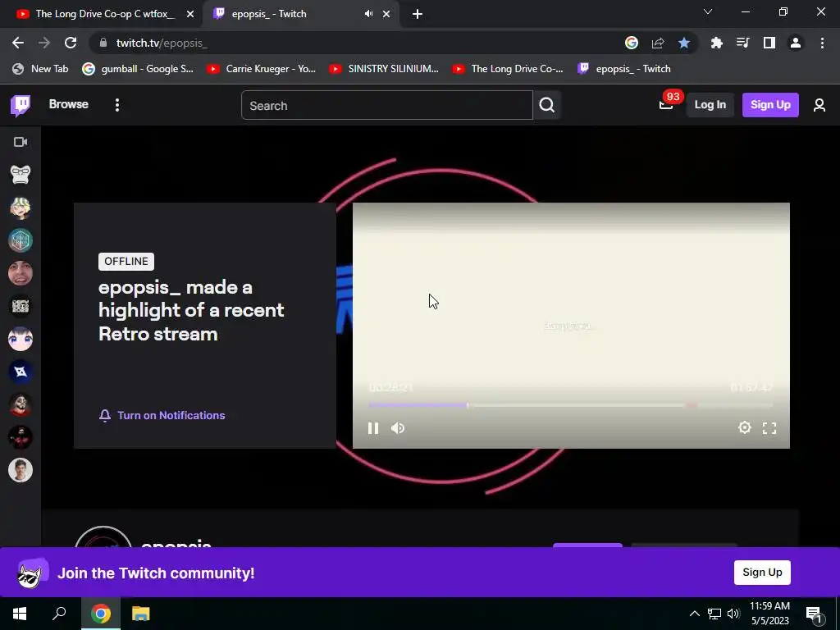
Task: Seek on the video progress bar
Action: (571, 405)
